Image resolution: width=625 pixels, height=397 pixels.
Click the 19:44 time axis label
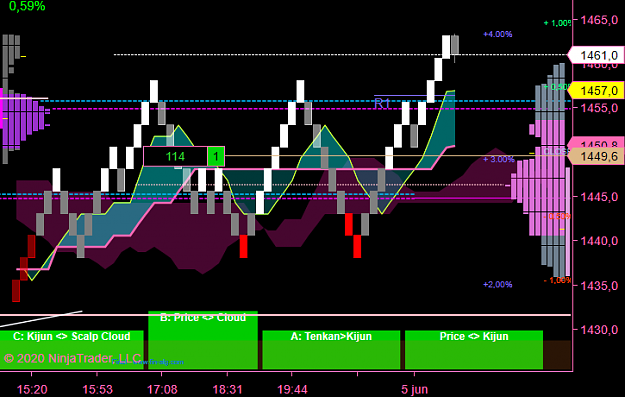pyautogui.click(x=292, y=389)
